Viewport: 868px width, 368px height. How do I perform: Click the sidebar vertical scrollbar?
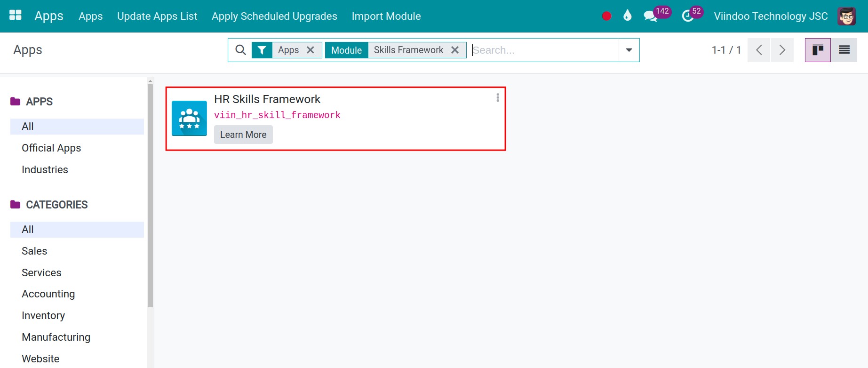pos(150,195)
